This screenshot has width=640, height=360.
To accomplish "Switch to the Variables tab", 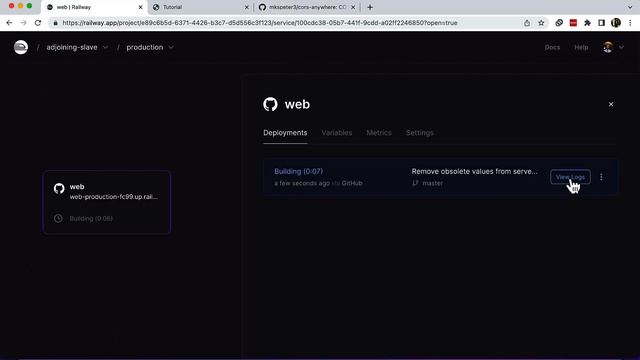I will [337, 133].
